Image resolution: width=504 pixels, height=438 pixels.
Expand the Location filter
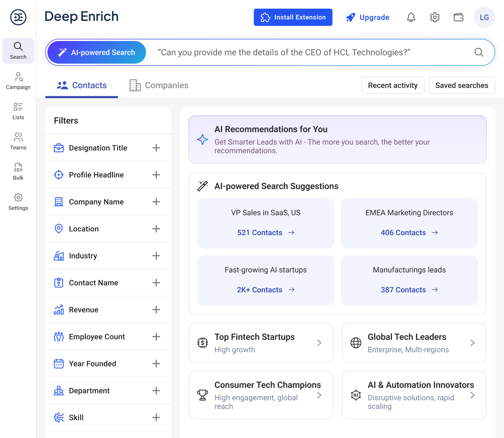point(156,229)
